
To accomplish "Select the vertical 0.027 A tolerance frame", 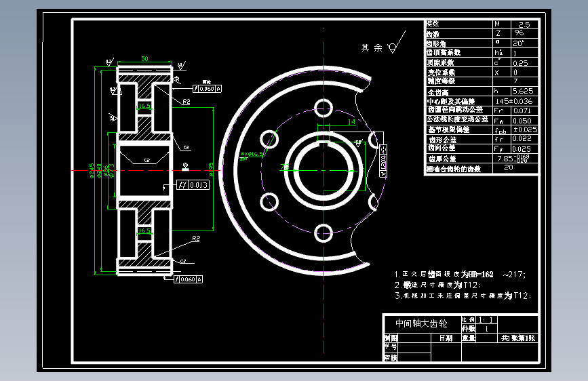I will 383,161.
